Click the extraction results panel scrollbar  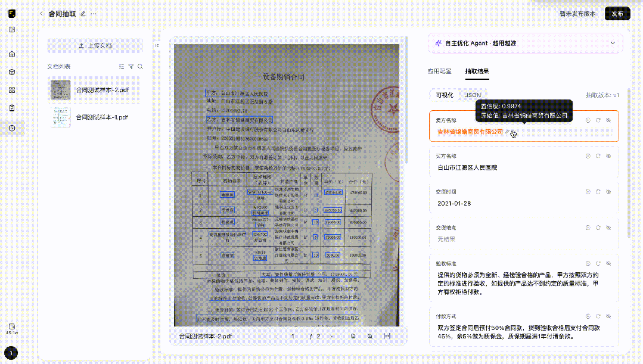click(x=629, y=164)
